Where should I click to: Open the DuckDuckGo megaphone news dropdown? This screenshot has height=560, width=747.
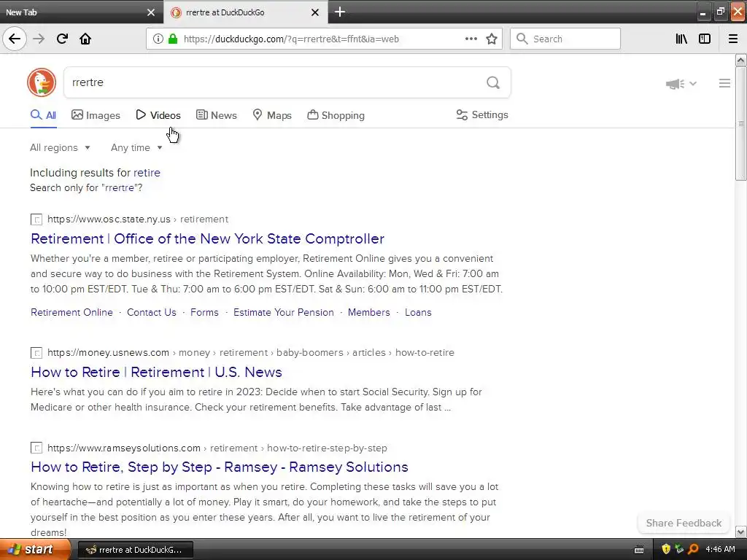[681, 84]
